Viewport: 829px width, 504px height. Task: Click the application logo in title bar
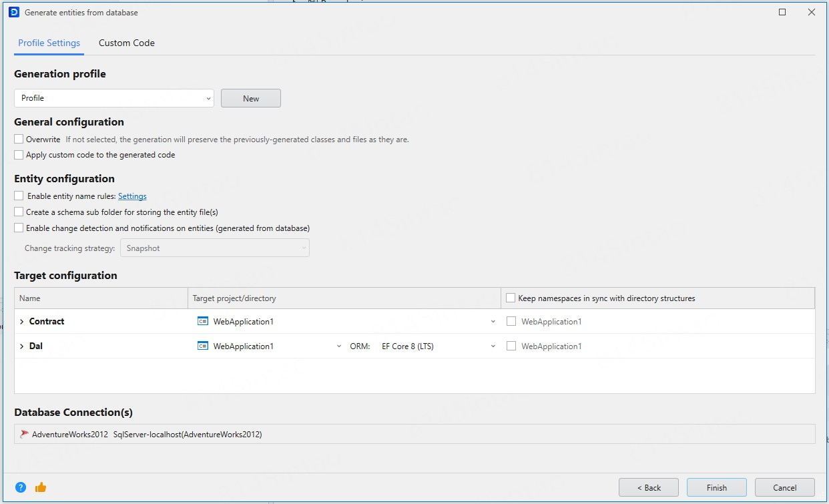point(13,12)
